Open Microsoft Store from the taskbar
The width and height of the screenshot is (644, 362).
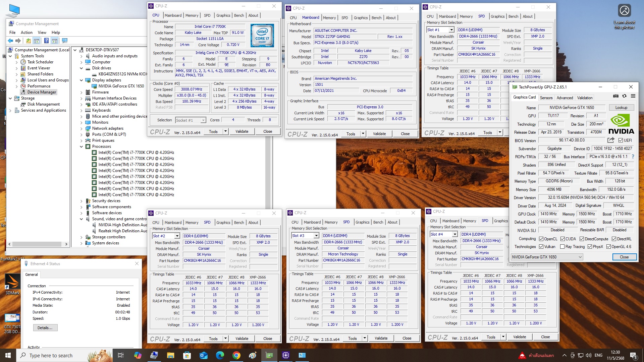[x=187, y=355]
